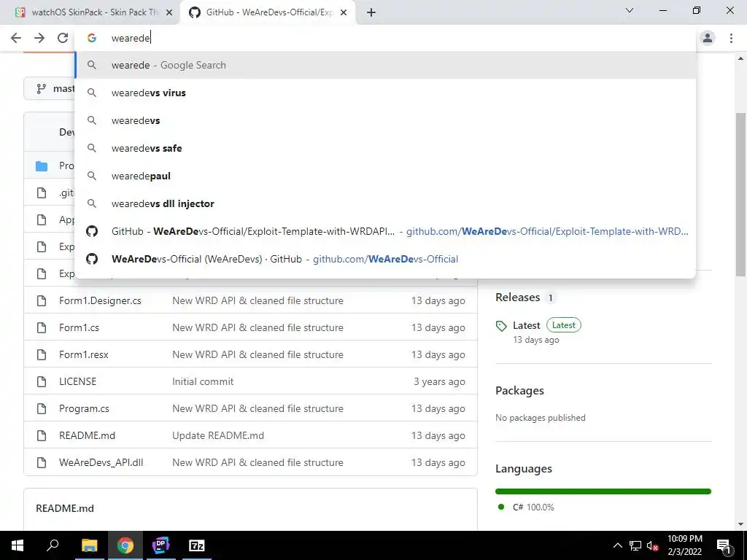This screenshot has width=747, height=560.
Task: Open the Form1.resx file
Action: 84,355
